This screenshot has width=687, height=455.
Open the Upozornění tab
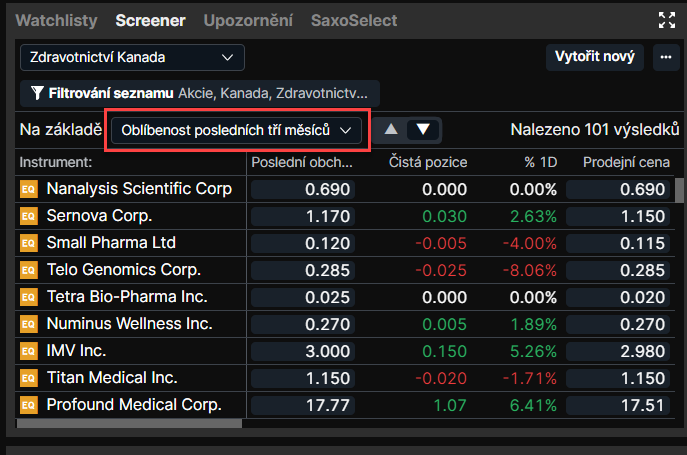[x=248, y=20]
